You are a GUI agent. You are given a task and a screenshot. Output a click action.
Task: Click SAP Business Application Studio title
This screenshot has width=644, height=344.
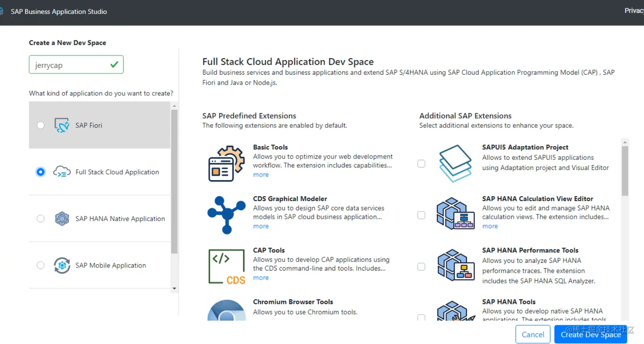click(59, 12)
